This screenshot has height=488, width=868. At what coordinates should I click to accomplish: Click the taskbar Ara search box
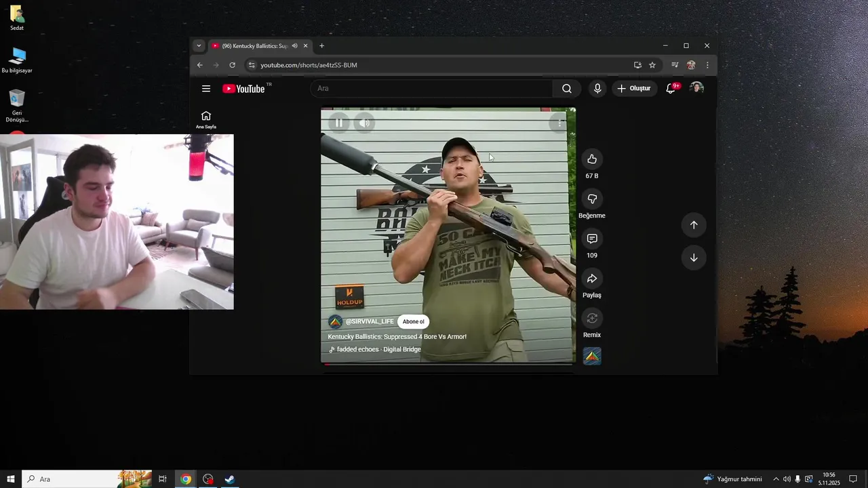pyautogui.click(x=85, y=479)
